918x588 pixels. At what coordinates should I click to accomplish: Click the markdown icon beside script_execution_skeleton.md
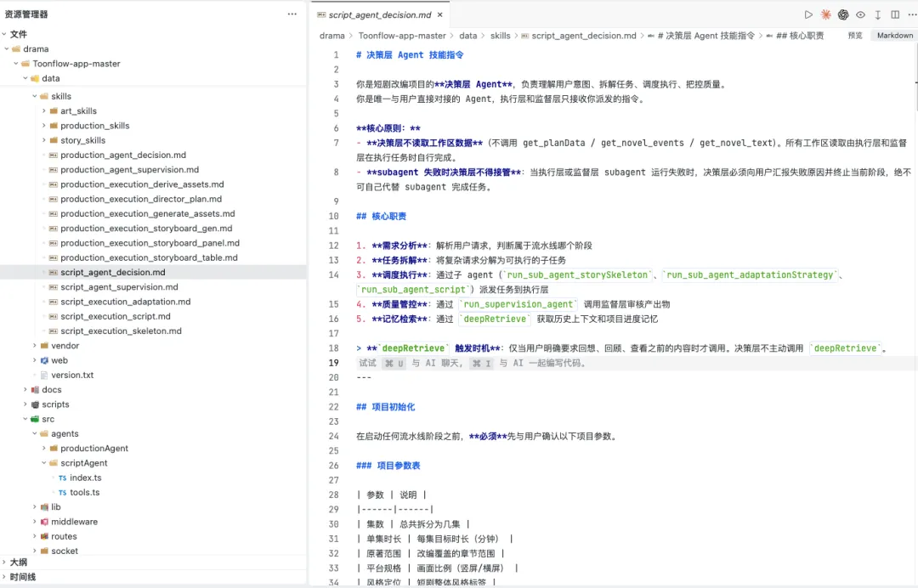[54, 331]
